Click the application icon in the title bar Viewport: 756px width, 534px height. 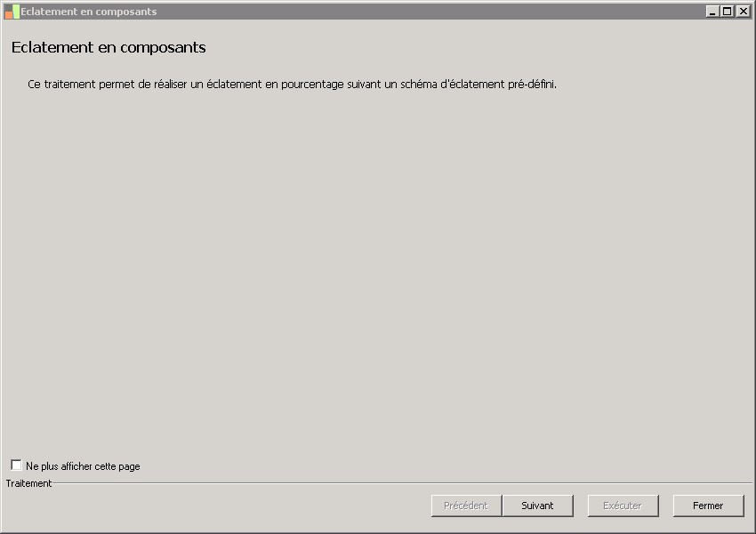click(12, 12)
